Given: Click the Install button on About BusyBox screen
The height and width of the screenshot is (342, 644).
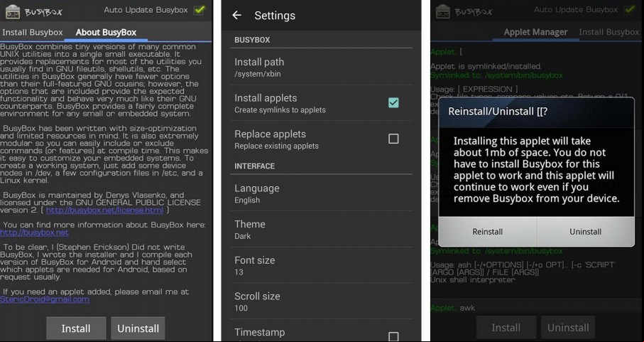Looking at the screenshot, I should pos(76,328).
